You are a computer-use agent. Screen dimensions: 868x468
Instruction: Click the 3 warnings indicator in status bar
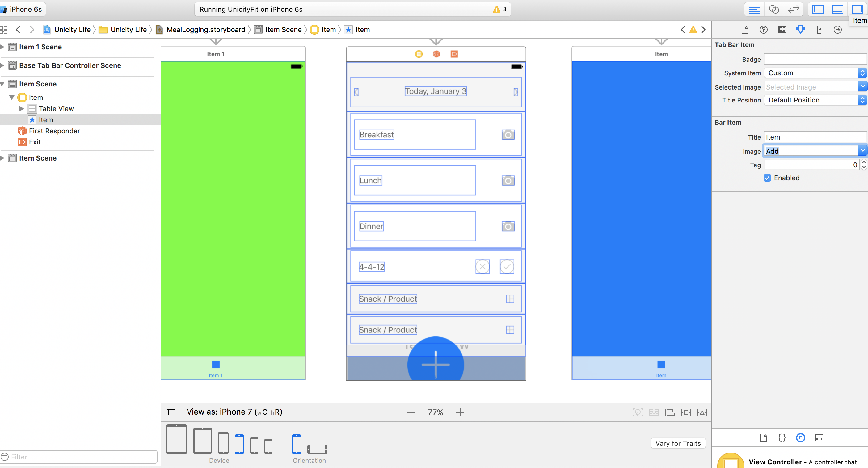(x=499, y=10)
